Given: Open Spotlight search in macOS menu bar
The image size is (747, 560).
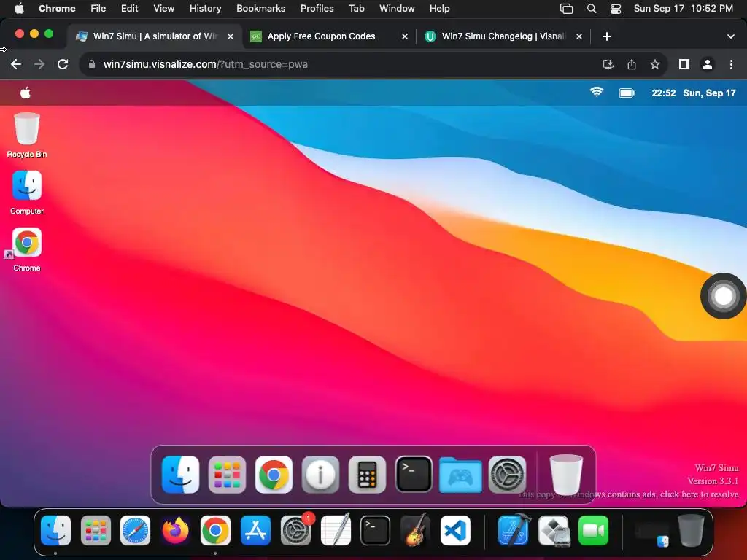Looking at the screenshot, I should click(x=591, y=8).
